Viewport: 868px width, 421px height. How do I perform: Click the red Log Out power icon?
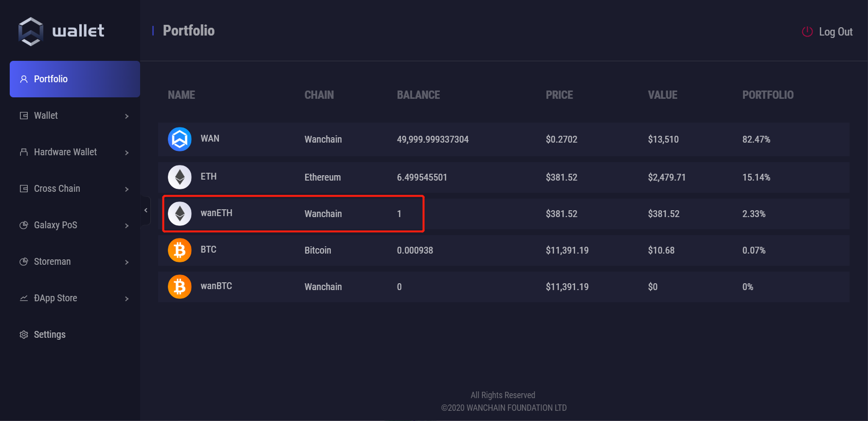click(x=807, y=32)
